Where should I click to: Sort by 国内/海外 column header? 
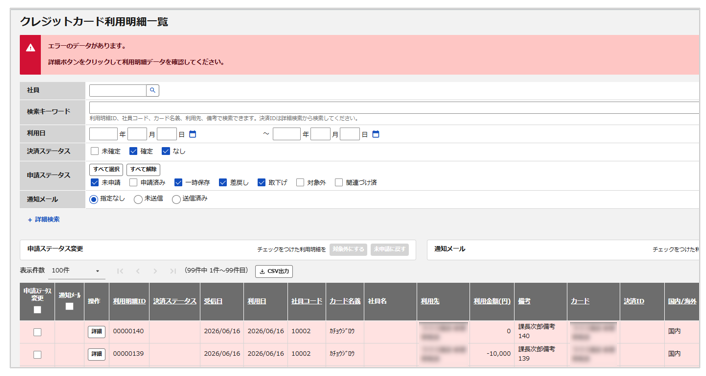pyautogui.click(x=682, y=301)
